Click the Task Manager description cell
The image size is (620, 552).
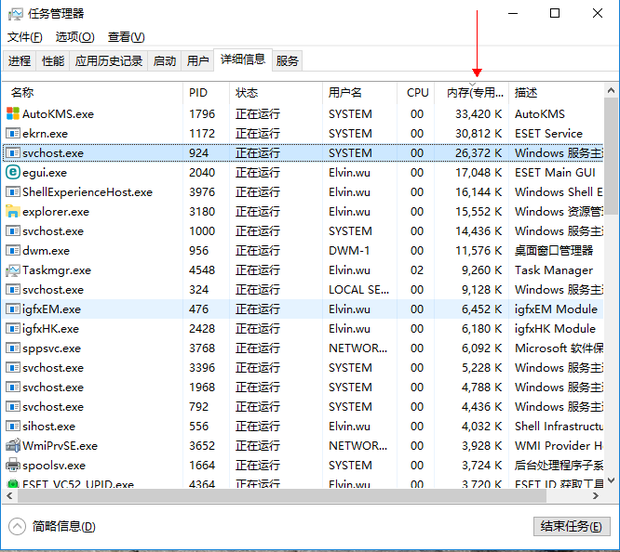[x=554, y=270]
